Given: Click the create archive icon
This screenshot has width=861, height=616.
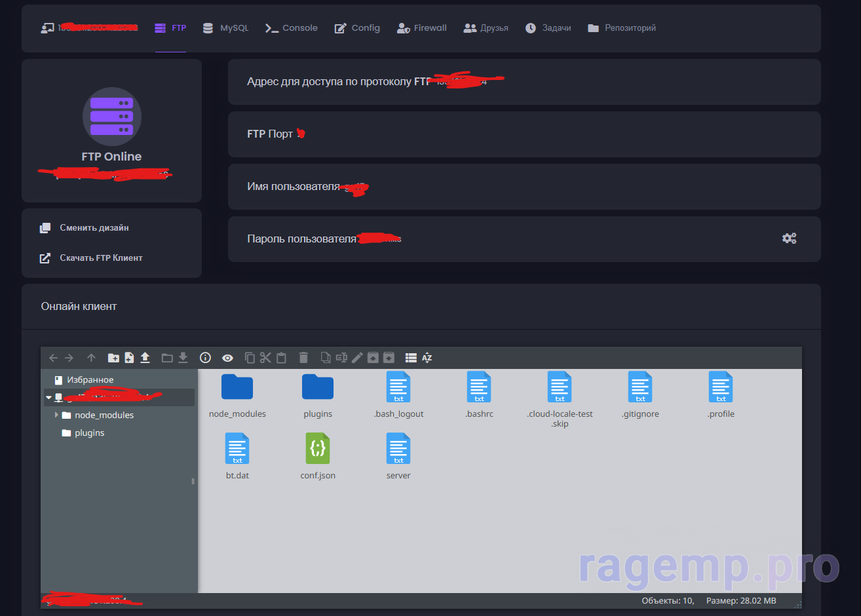Looking at the screenshot, I should click(x=389, y=358).
